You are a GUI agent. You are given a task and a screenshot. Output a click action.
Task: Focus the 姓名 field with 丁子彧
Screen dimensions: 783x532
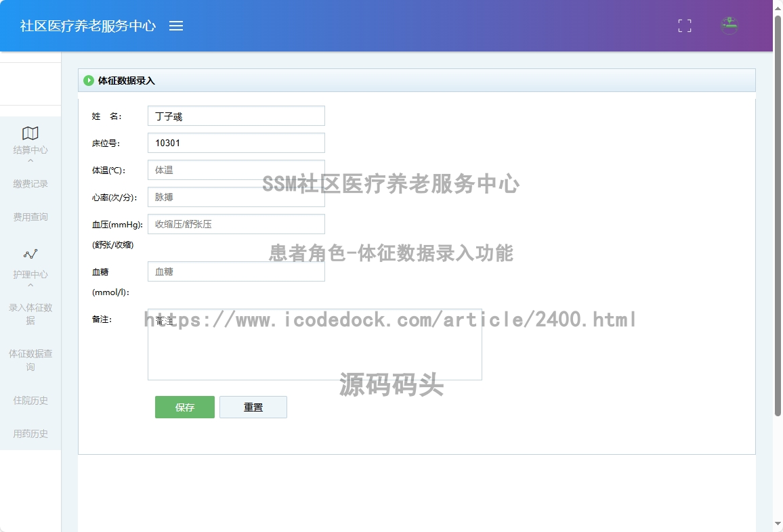pyautogui.click(x=236, y=116)
